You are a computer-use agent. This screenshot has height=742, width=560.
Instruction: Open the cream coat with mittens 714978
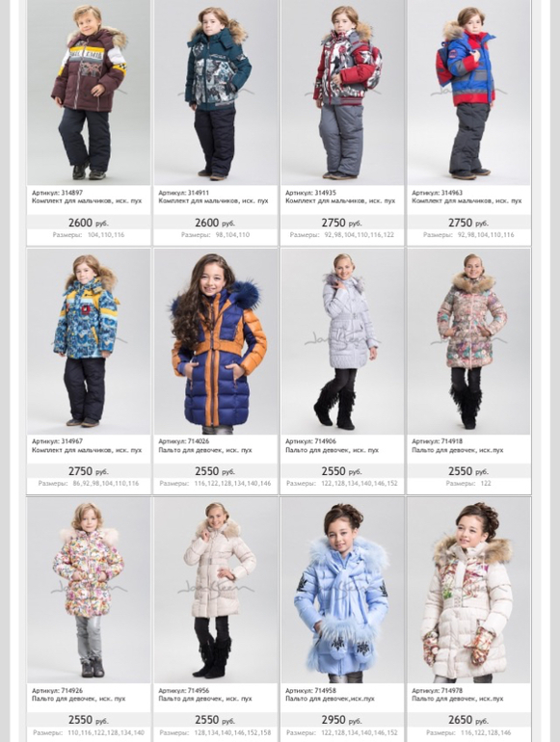pyautogui.click(x=468, y=591)
